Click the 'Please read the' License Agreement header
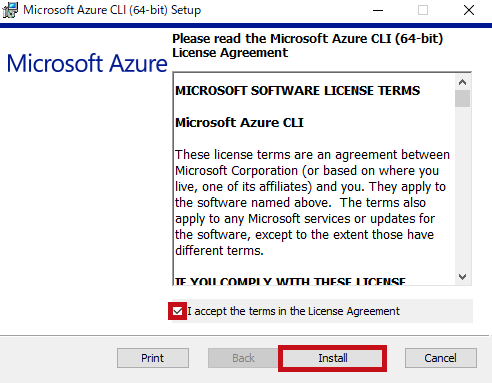This screenshot has width=492, height=383. pyautogui.click(x=307, y=46)
